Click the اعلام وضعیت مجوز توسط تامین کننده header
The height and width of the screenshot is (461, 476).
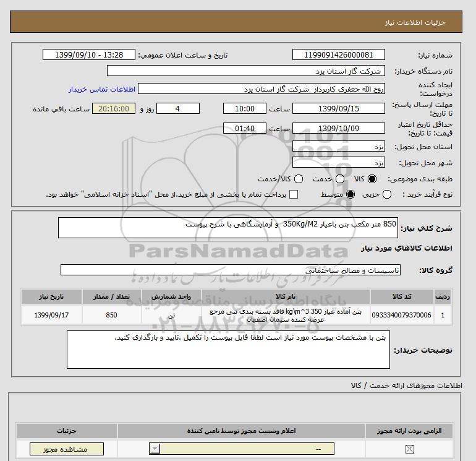coord(241,431)
